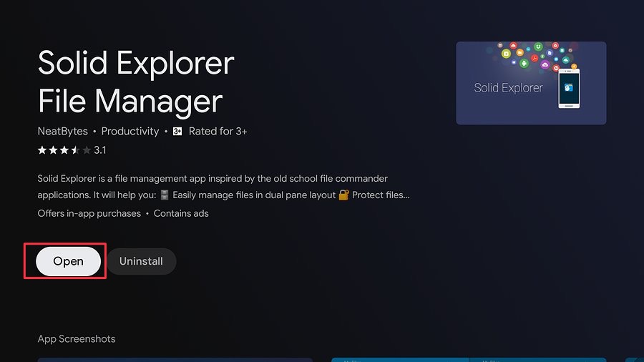This screenshot has width=644, height=362.
Task: Click the Solid Explorer File Manager title
Action: [x=135, y=82]
